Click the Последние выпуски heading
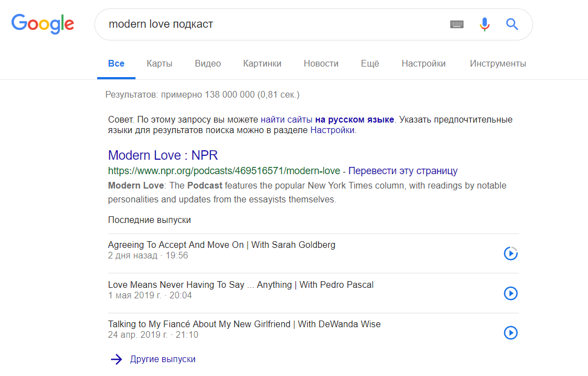Screen dimensions: 588x376 tap(149, 220)
